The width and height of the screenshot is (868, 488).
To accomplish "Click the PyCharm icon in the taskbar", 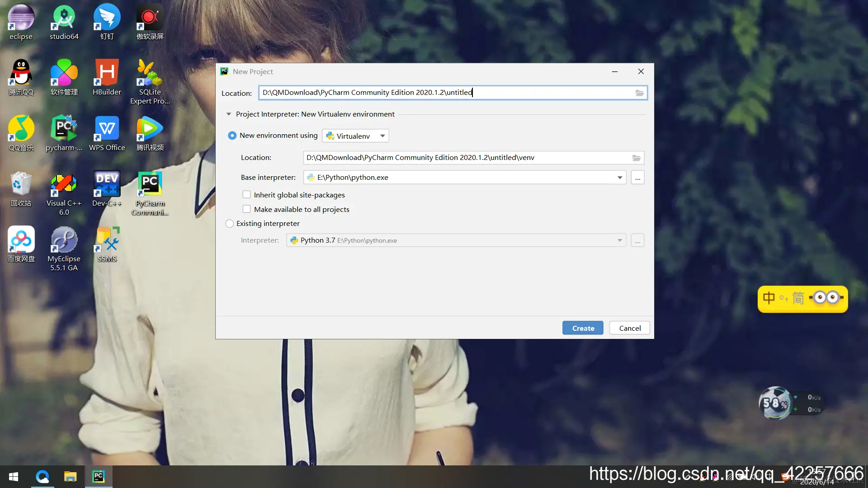I will (98, 476).
